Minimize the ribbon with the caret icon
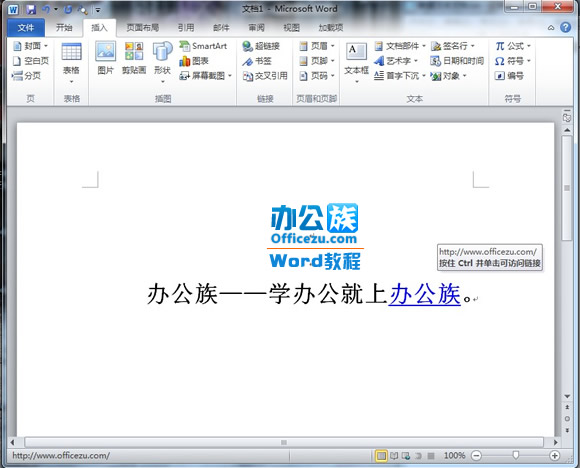 (551, 27)
